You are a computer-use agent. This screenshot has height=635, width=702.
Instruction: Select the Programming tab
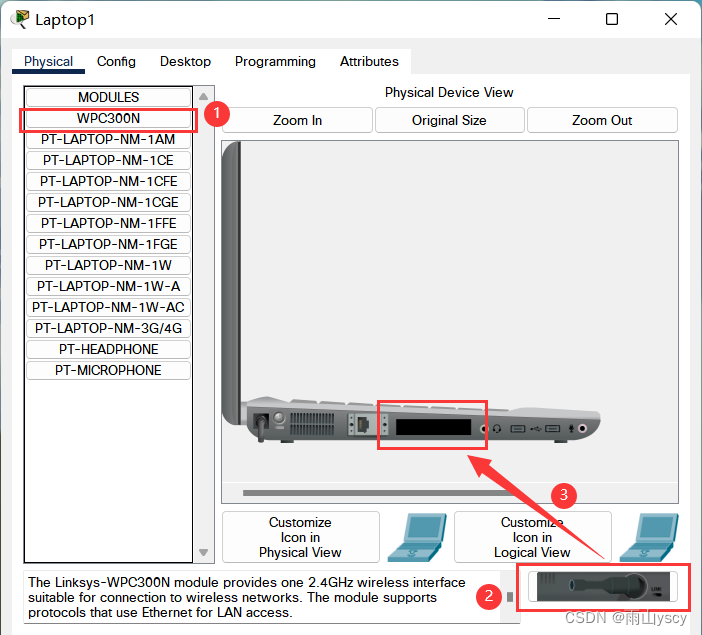point(275,61)
